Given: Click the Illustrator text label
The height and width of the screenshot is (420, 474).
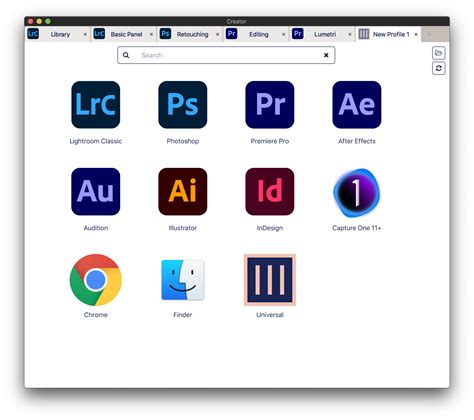Looking at the screenshot, I should tap(183, 228).
